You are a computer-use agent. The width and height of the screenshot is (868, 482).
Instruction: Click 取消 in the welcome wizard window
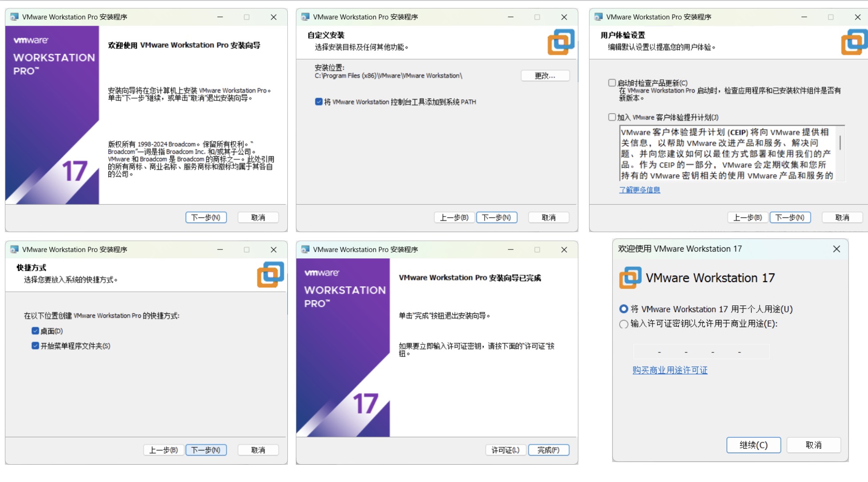click(x=258, y=217)
